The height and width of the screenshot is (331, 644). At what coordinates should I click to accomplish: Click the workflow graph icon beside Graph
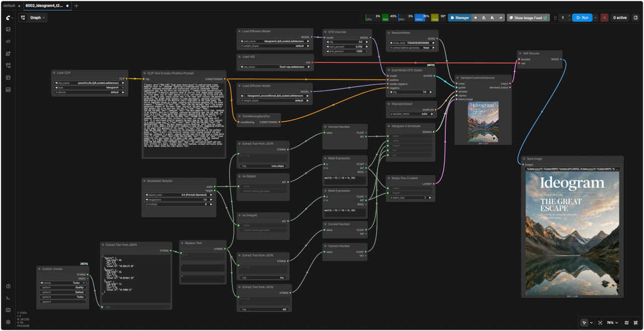pyautogui.click(x=23, y=18)
